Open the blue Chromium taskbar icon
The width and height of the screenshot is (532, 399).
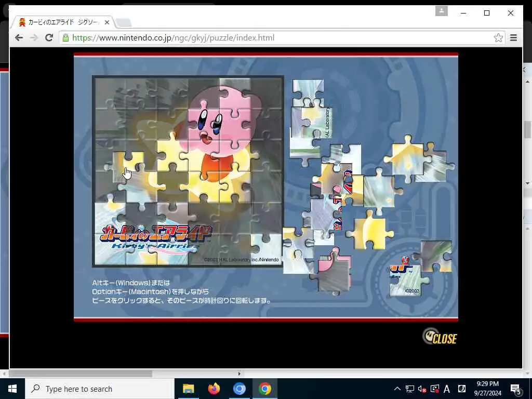239,389
